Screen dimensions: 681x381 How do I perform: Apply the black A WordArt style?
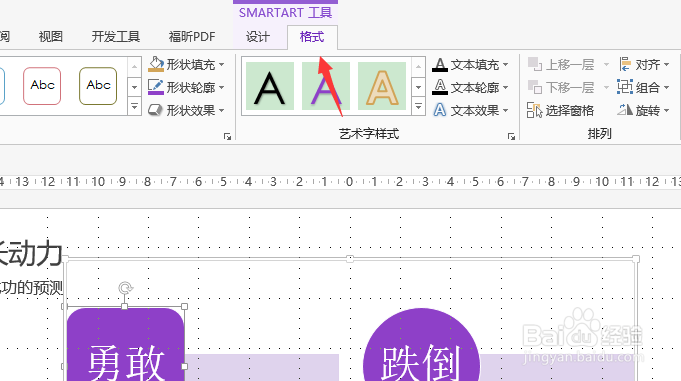270,86
